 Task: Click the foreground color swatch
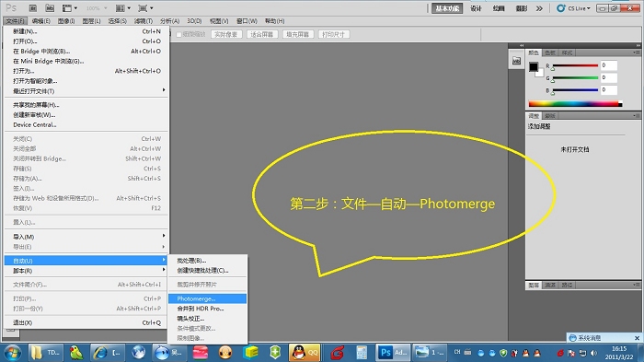(x=533, y=66)
